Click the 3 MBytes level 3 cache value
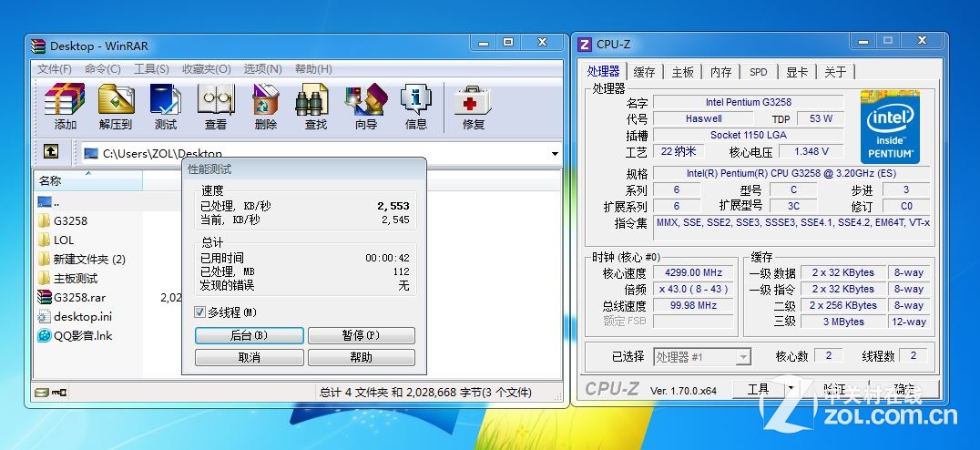This screenshot has height=450, width=980. 842,322
